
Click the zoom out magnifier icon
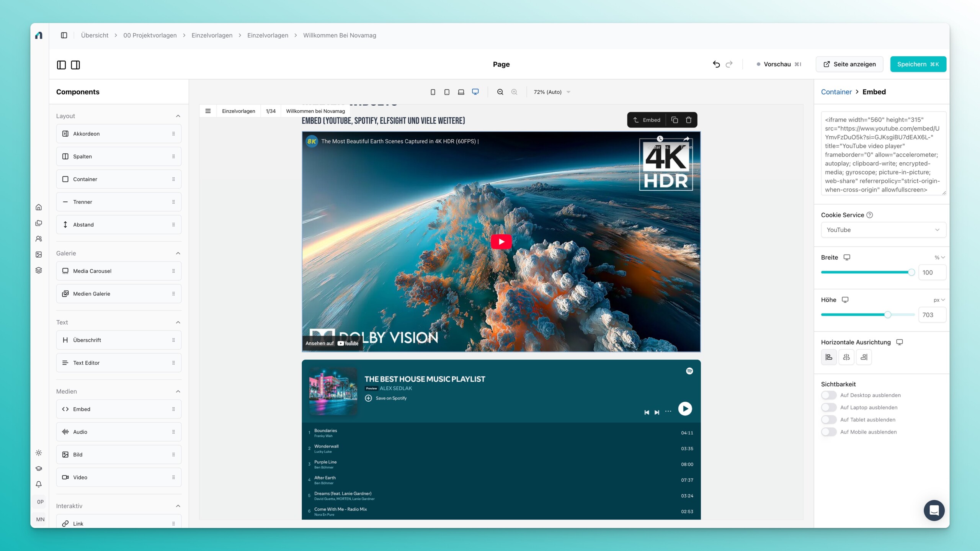pyautogui.click(x=500, y=92)
